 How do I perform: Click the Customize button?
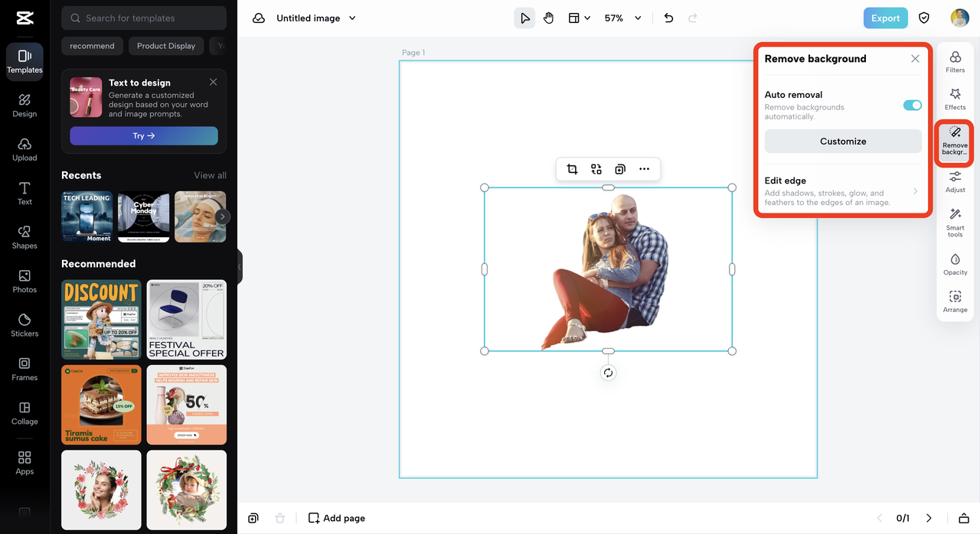843,142
